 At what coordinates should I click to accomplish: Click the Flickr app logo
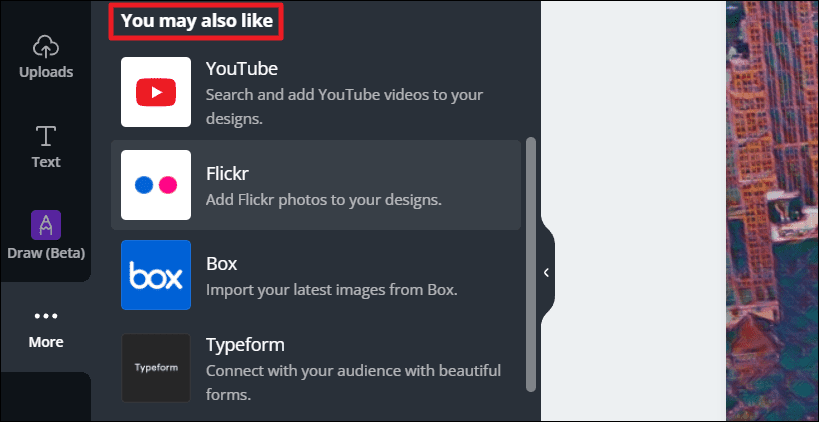pyautogui.click(x=156, y=185)
